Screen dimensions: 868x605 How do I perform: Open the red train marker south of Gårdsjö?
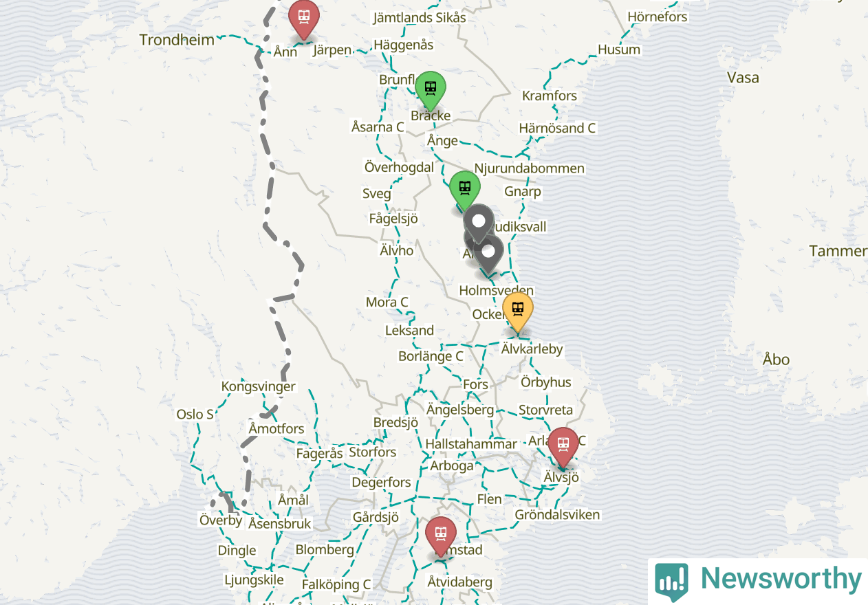[441, 536]
